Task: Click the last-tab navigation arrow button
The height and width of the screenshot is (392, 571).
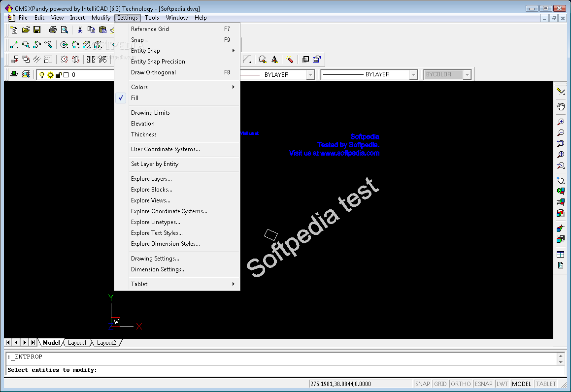Action: (33, 342)
